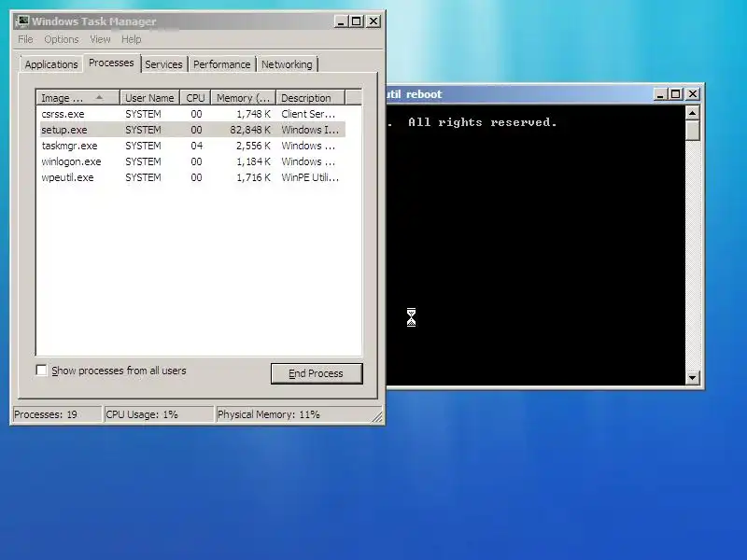Select the taskmgr.exe process

(191, 146)
